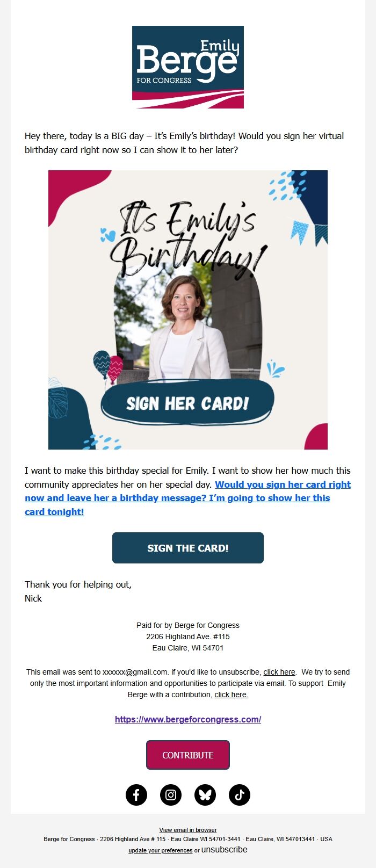
Task: Click the Facebook social icon
Action: pos(136,794)
